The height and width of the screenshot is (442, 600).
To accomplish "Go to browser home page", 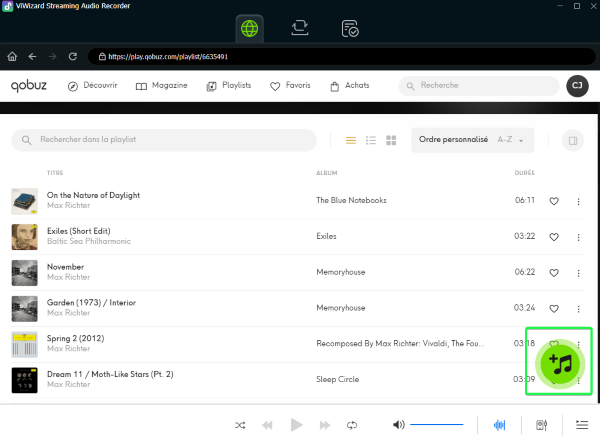I will (x=12, y=57).
